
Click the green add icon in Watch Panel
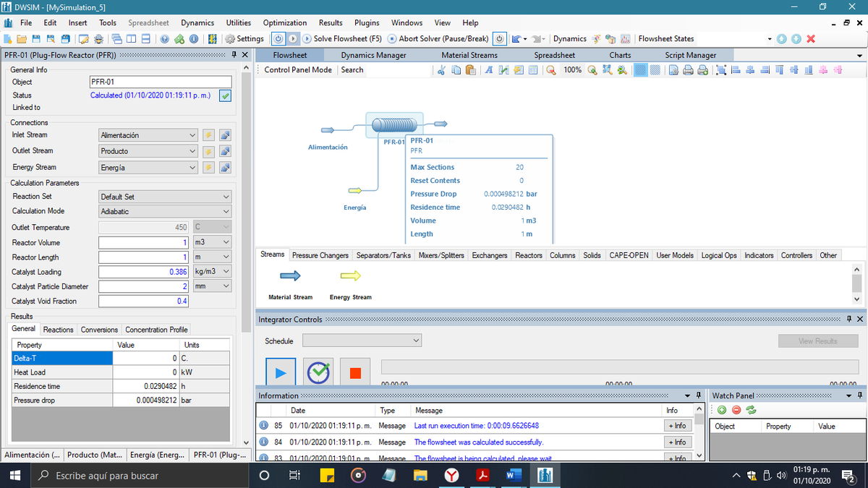point(722,410)
